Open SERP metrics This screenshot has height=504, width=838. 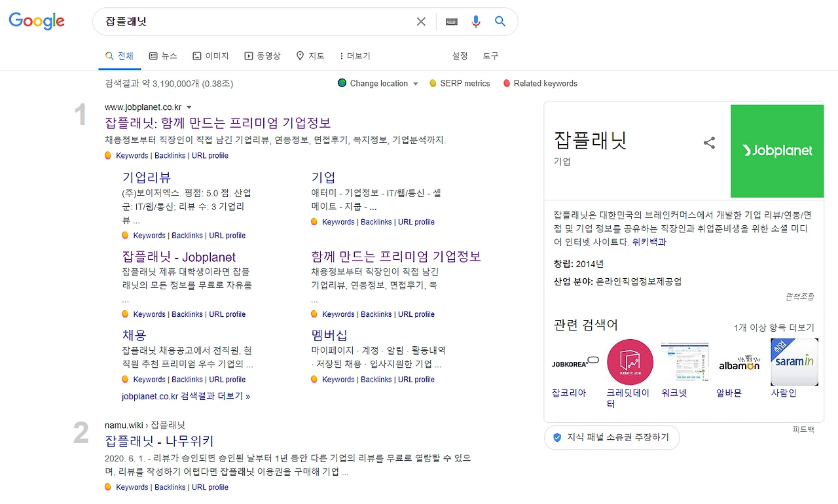click(x=460, y=84)
